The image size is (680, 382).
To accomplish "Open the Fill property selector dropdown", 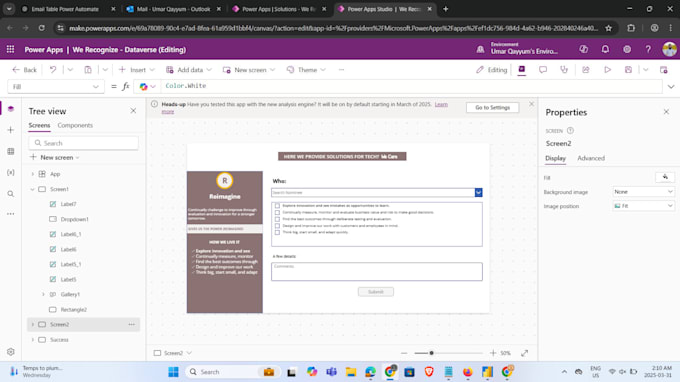I will point(56,87).
